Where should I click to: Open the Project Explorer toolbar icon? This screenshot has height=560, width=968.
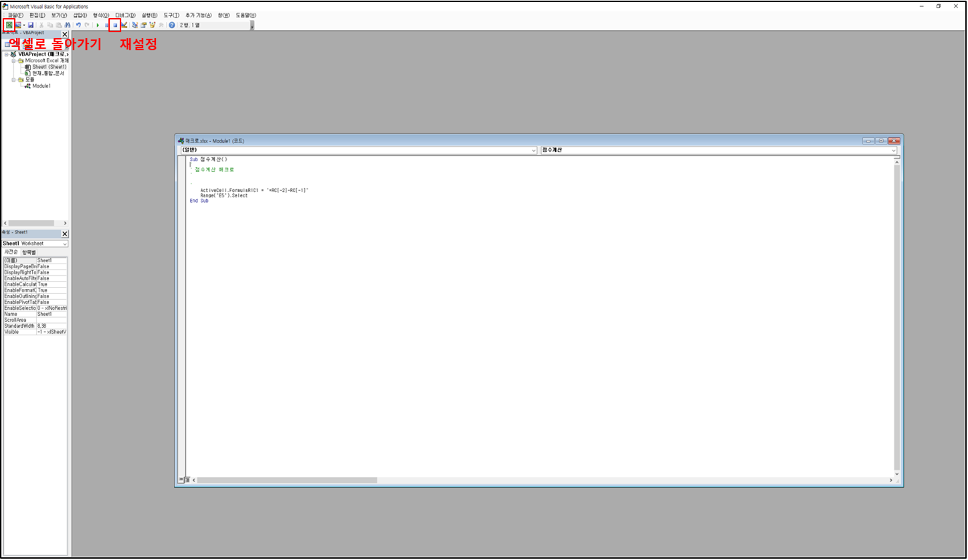pyautogui.click(x=134, y=25)
